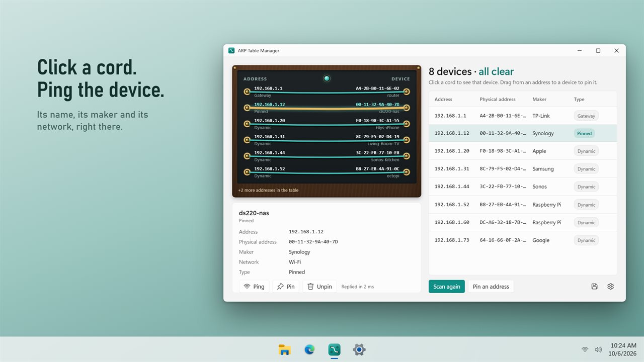Open File Explorer from the taskbar
Image resolution: width=644 pixels, height=362 pixels.
tap(285, 350)
